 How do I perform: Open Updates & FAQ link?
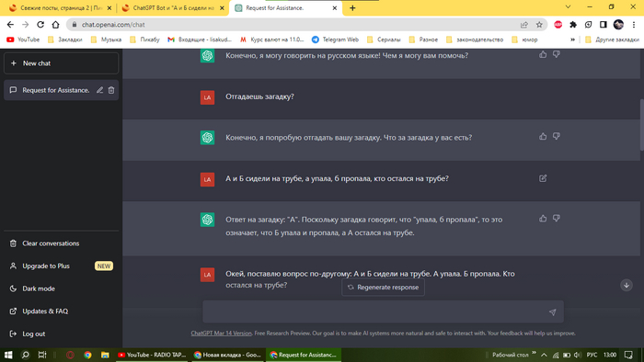62,311
